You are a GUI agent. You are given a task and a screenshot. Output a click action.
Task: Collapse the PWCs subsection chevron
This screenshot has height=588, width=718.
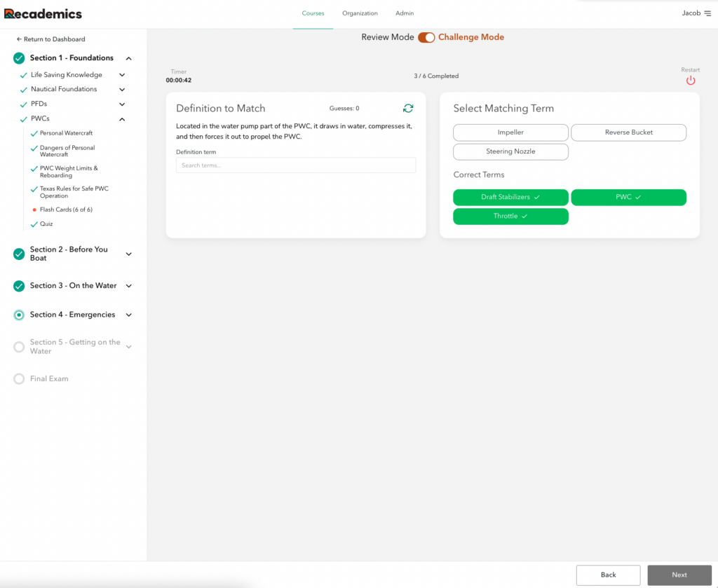point(122,119)
